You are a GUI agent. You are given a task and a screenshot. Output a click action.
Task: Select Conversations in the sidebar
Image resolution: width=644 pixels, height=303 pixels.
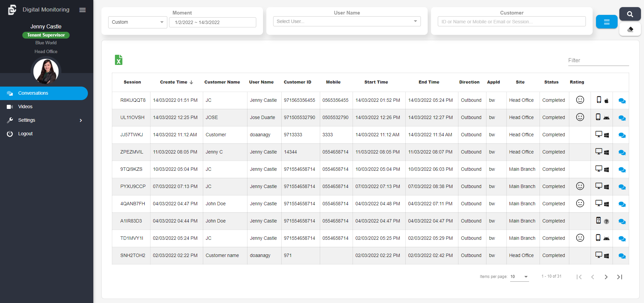[x=33, y=93]
